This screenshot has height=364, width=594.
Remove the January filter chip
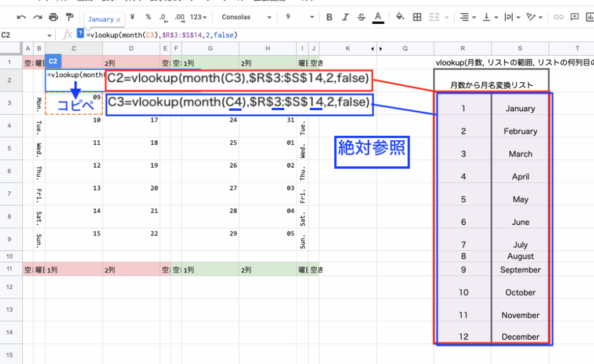[119, 19]
